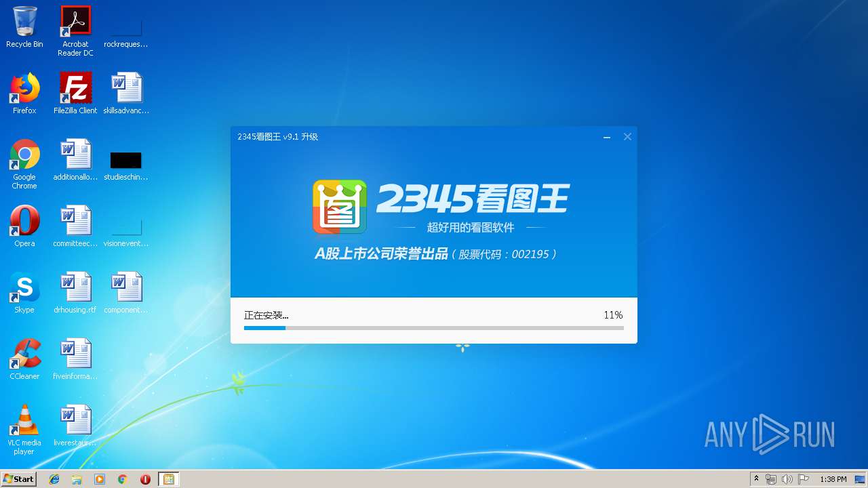Viewport: 868px width, 488px height.
Task: Show hidden system tray icons
Action: tap(757, 479)
